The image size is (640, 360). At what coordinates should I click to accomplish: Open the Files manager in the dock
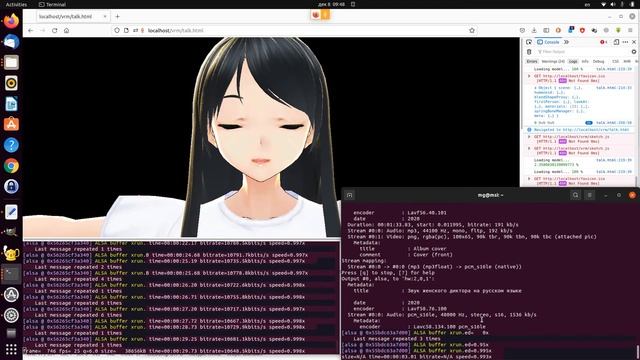point(11,62)
